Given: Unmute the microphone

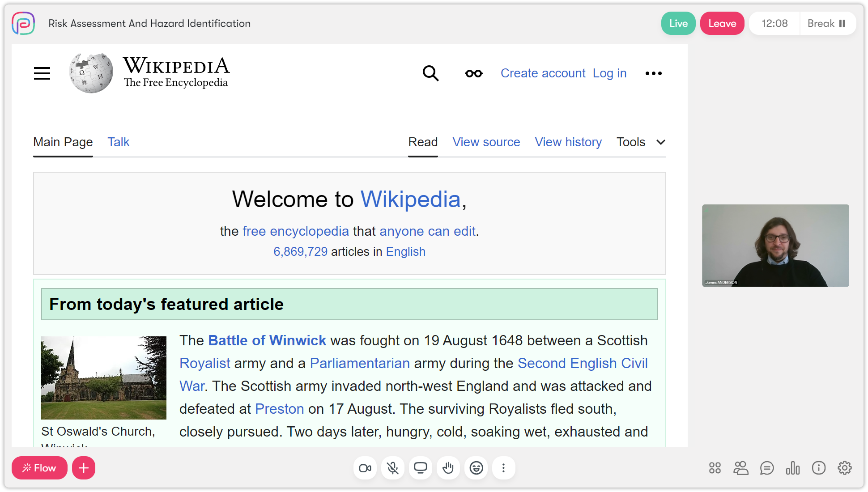Looking at the screenshot, I should pyautogui.click(x=393, y=468).
